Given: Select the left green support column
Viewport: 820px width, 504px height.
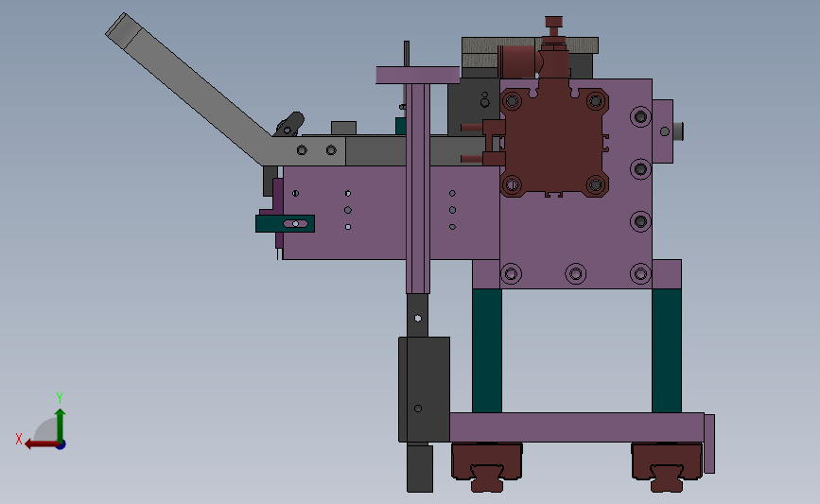Looking at the screenshot, I should pos(487,351).
